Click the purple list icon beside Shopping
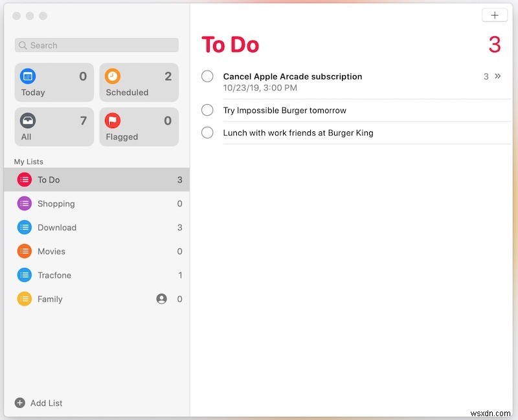 [x=25, y=203]
